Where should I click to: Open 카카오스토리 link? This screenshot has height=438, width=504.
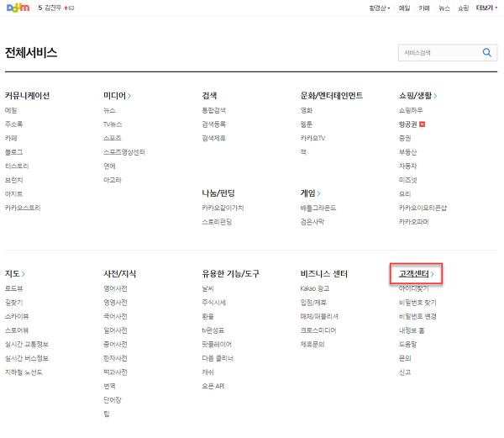pos(23,208)
